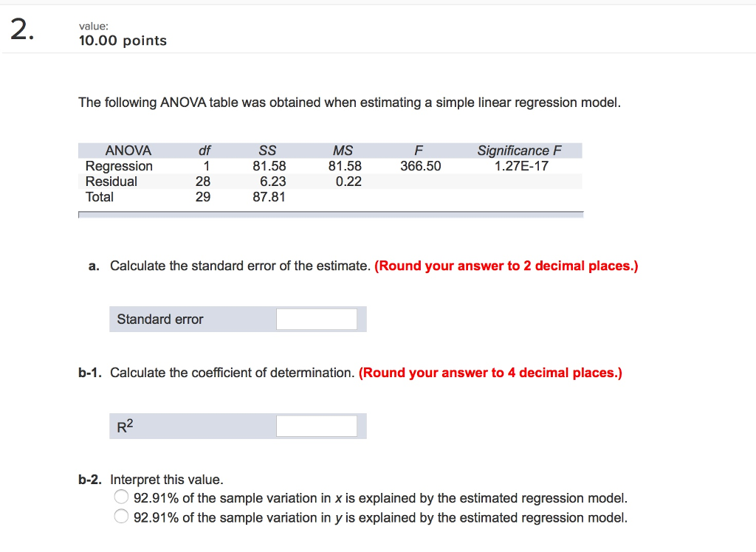This screenshot has width=756, height=552.
Task: Select the first answer option about variation in x
Action: [121, 497]
